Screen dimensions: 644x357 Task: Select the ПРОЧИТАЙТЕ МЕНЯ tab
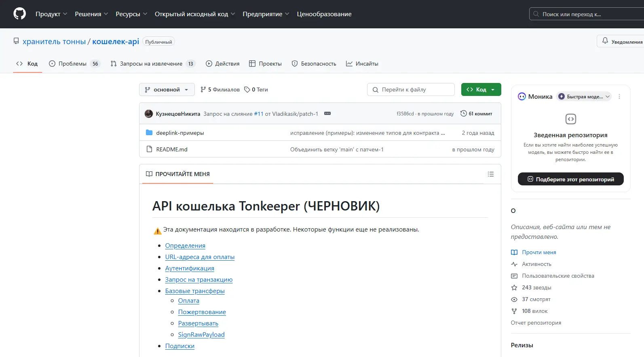coord(178,174)
